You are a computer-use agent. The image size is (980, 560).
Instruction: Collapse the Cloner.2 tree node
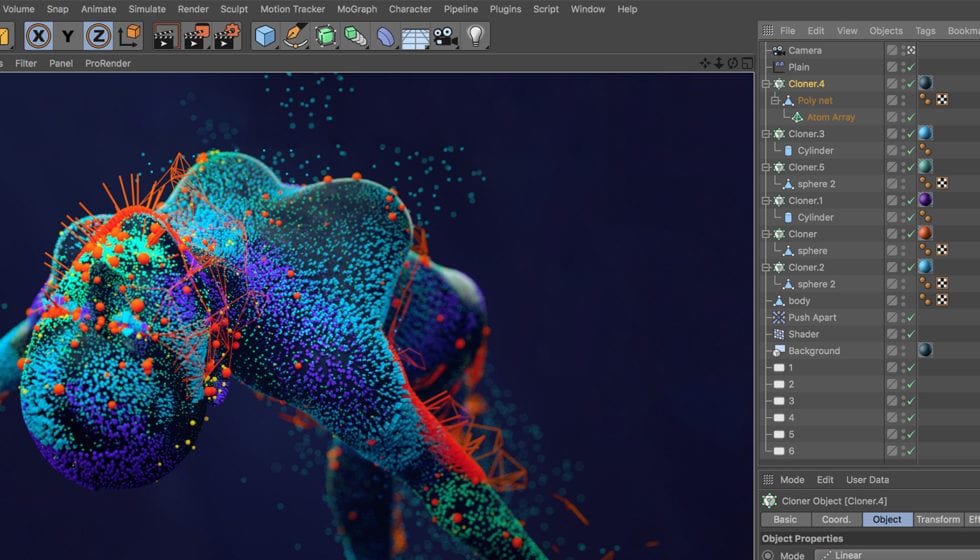pyautogui.click(x=766, y=268)
